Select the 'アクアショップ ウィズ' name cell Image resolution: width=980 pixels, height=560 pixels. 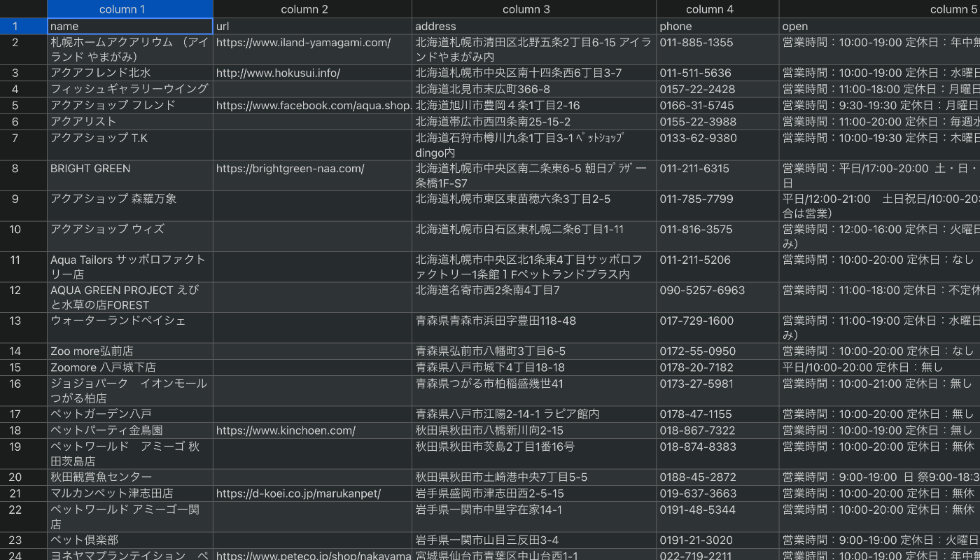[130, 237]
